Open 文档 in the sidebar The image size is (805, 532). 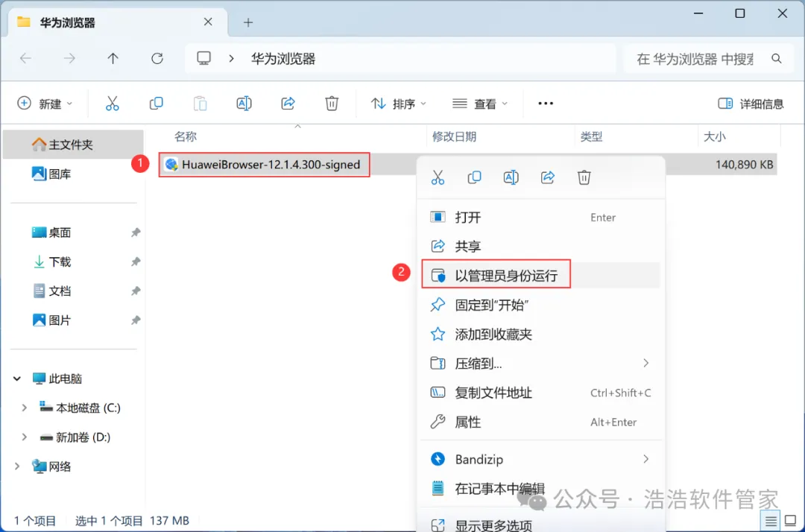pos(73,291)
